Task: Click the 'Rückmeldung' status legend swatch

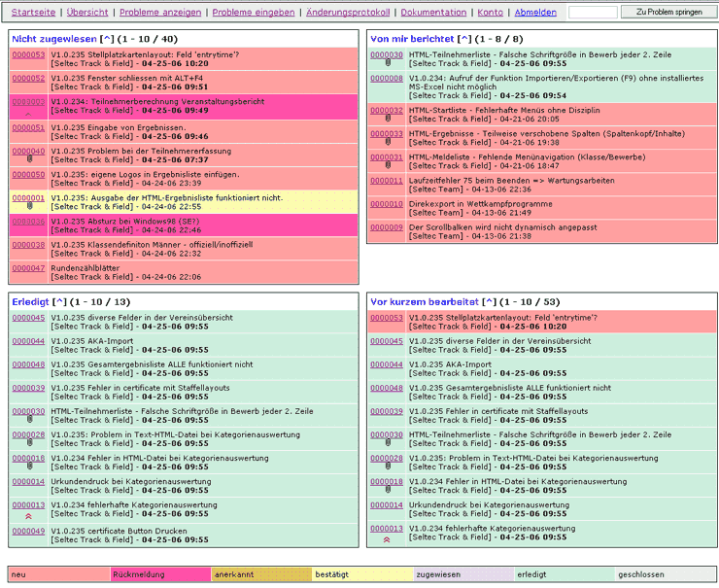Action: tap(160, 574)
